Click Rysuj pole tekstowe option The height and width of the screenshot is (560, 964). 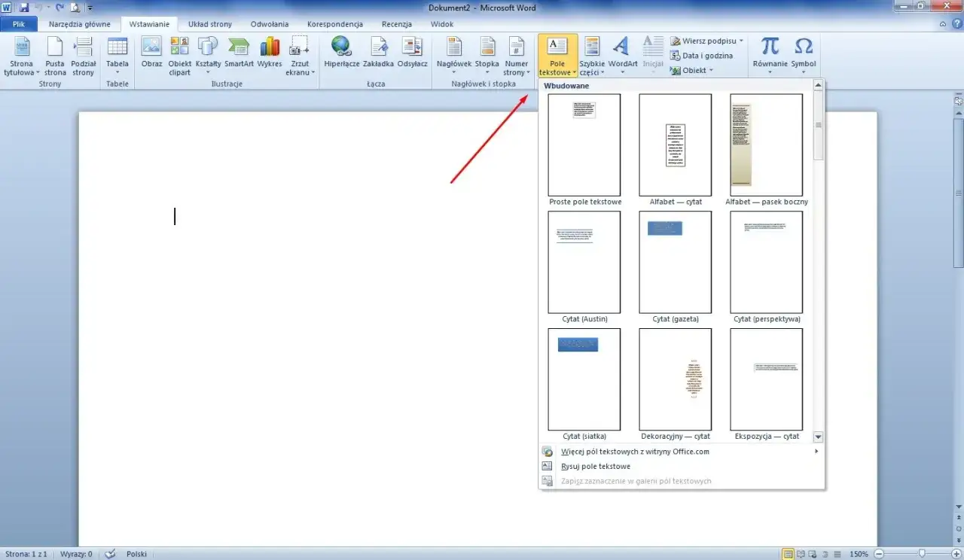point(595,467)
